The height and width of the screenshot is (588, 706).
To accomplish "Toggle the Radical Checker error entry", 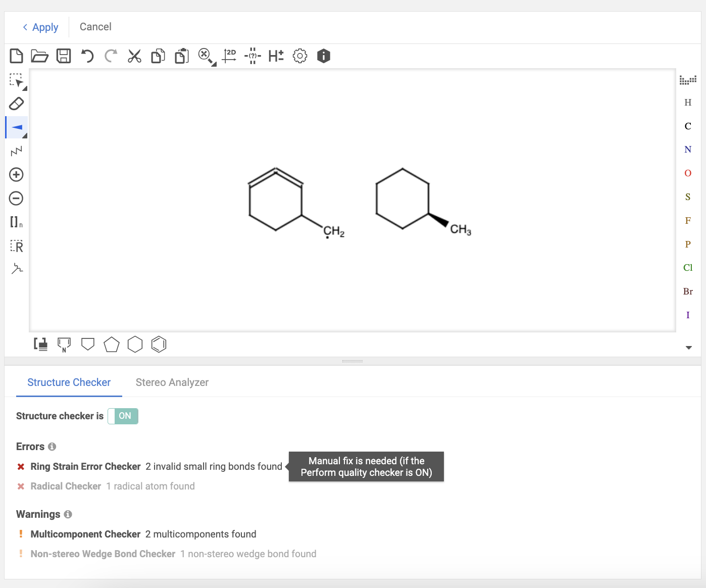I will [66, 486].
